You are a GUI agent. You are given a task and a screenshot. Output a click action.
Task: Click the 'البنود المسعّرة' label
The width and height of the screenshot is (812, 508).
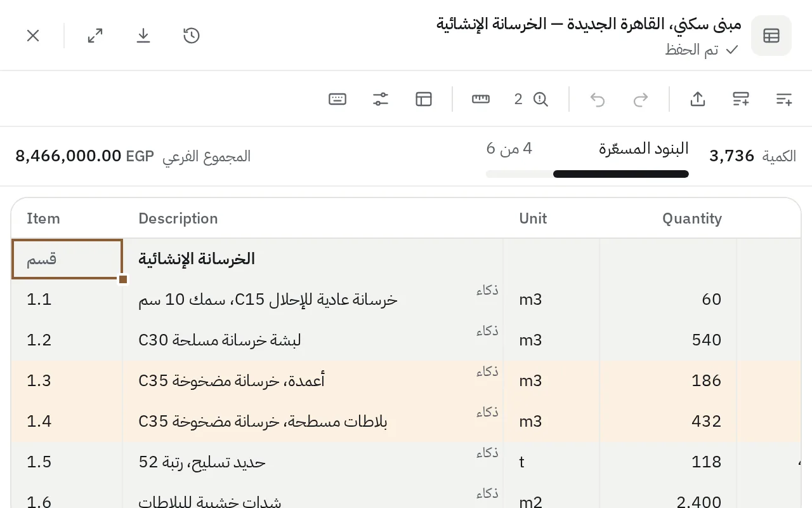pyautogui.click(x=644, y=149)
